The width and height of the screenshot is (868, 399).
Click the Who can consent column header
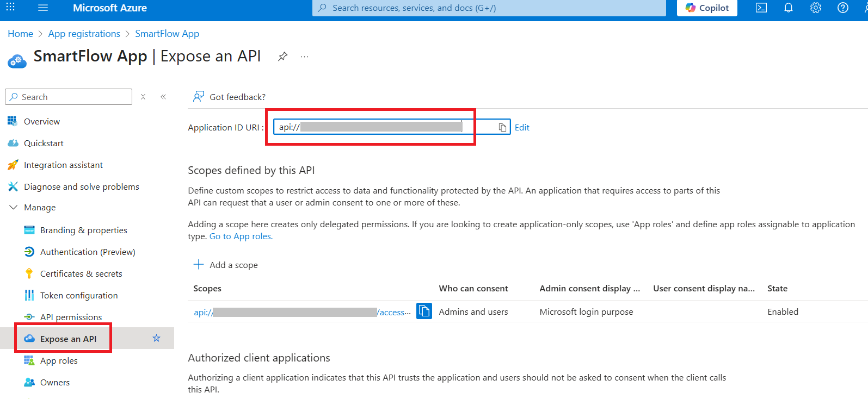click(x=473, y=288)
